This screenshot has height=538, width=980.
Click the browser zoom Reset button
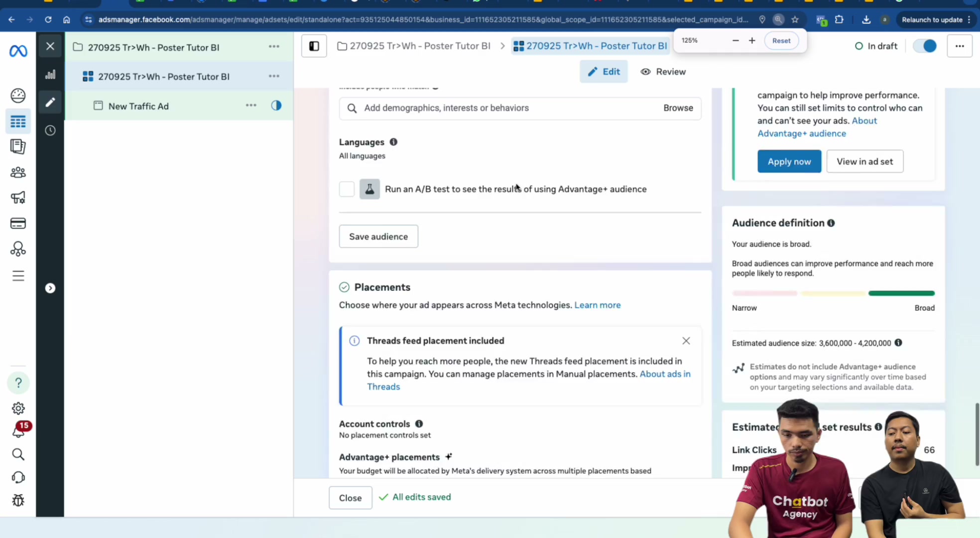point(781,41)
